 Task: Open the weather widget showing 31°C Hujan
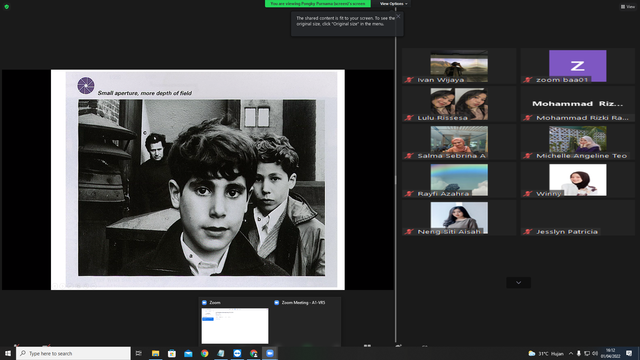point(546,353)
